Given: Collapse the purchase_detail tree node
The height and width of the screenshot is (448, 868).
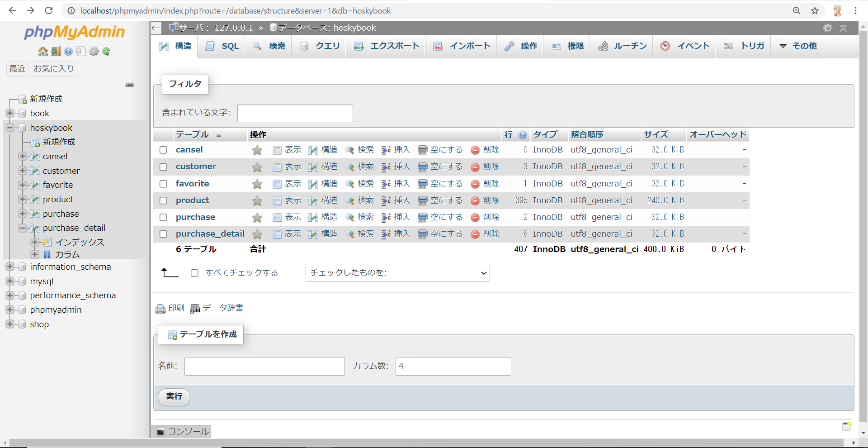Looking at the screenshot, I should coord(23,228).
